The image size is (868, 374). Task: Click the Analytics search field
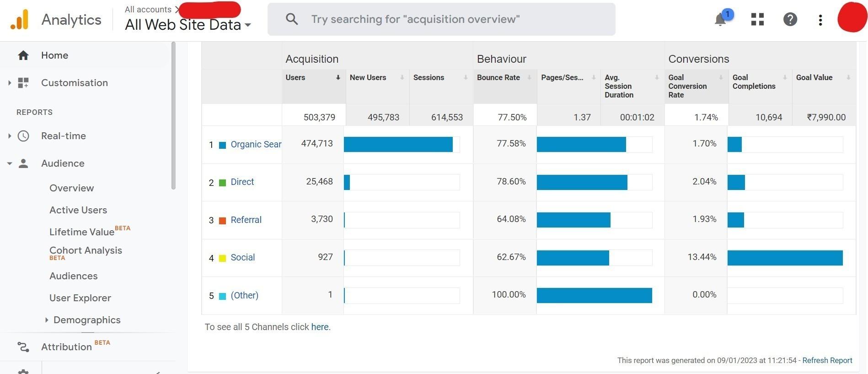point(441,19)
